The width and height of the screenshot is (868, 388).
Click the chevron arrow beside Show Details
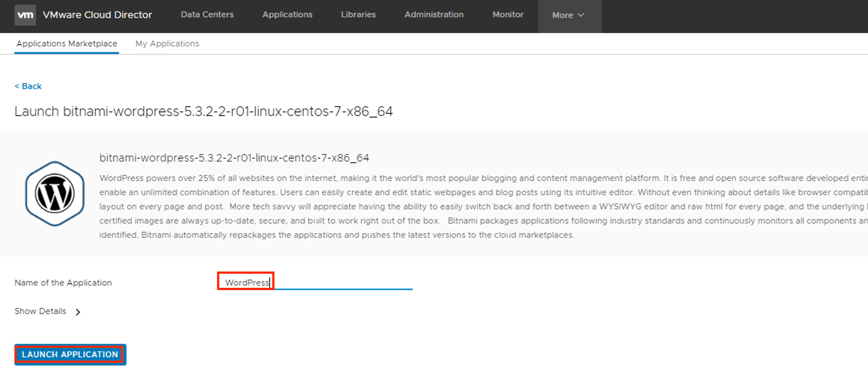(78, 312)
